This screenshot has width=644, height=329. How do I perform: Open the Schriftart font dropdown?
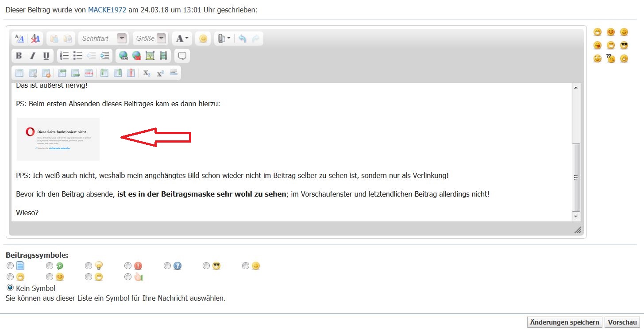coord(122,39)
